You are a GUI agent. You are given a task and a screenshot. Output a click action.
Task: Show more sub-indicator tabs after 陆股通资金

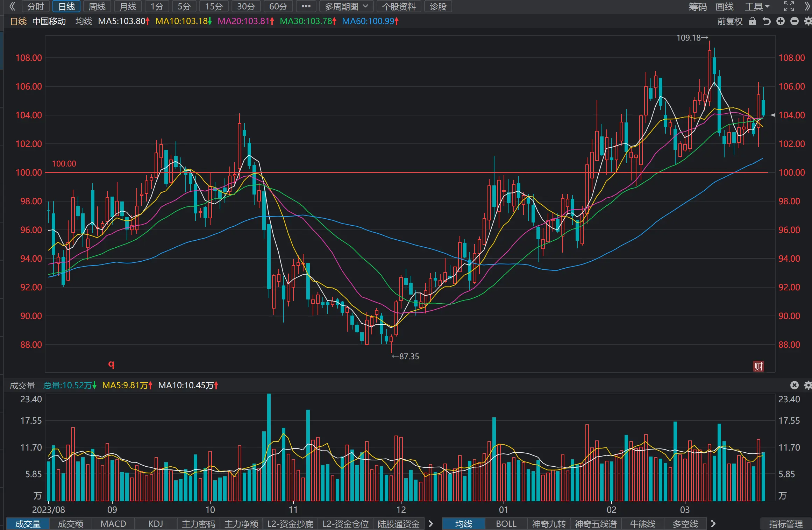click(431, 524)
